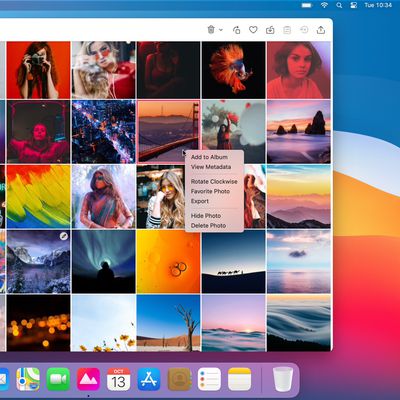Select the woman holding a camera photo

pyautogui.click(x=38, y=70)
